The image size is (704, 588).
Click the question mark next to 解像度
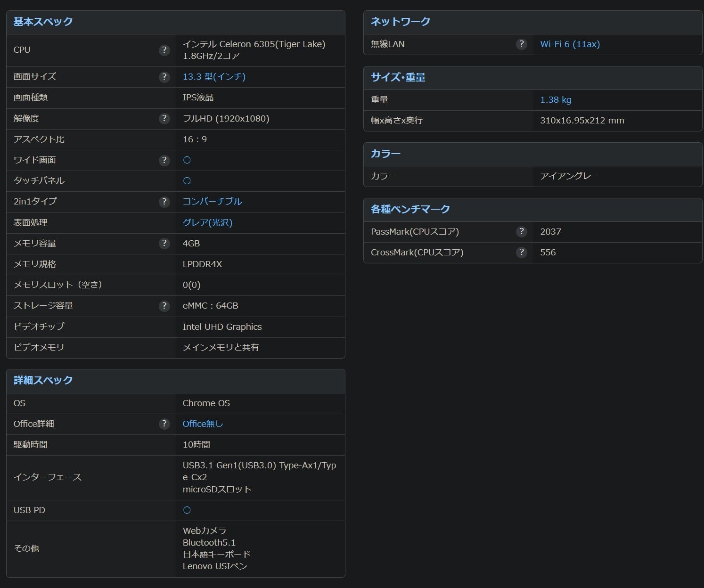(164, 118)
